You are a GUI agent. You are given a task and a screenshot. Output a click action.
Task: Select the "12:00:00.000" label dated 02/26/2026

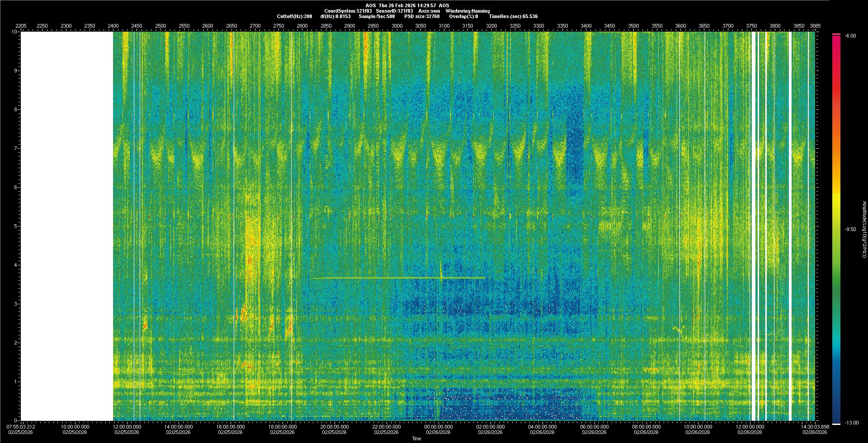[x=751, y=427]
